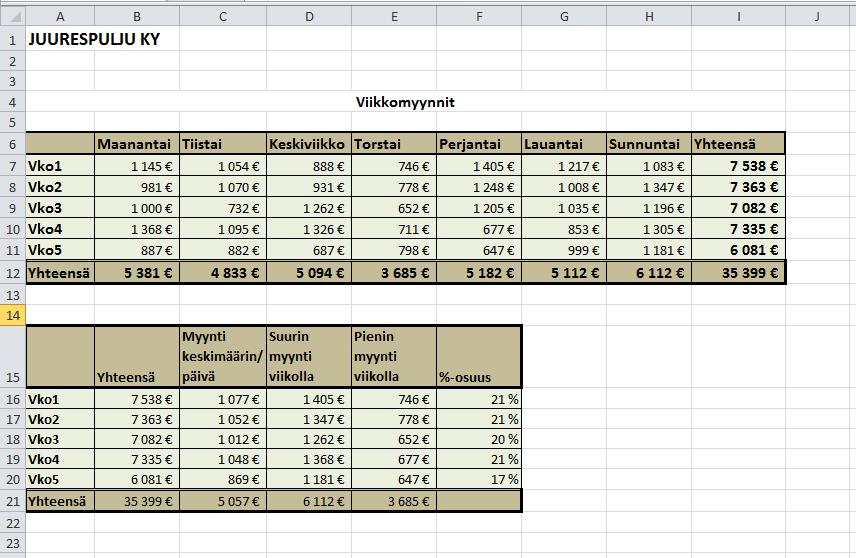The width and height of the screenshot is (856, 558).
Task: Select the Keskiviikko header cell
Action: [309, 144]
